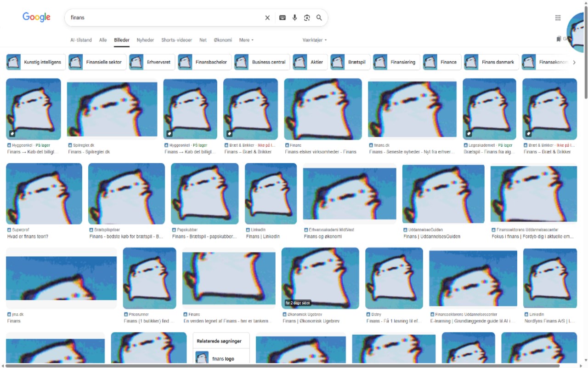Expand the Mere dropdown menu
The width and height of the screenshot is (588, 368).
tap(246, 40)
